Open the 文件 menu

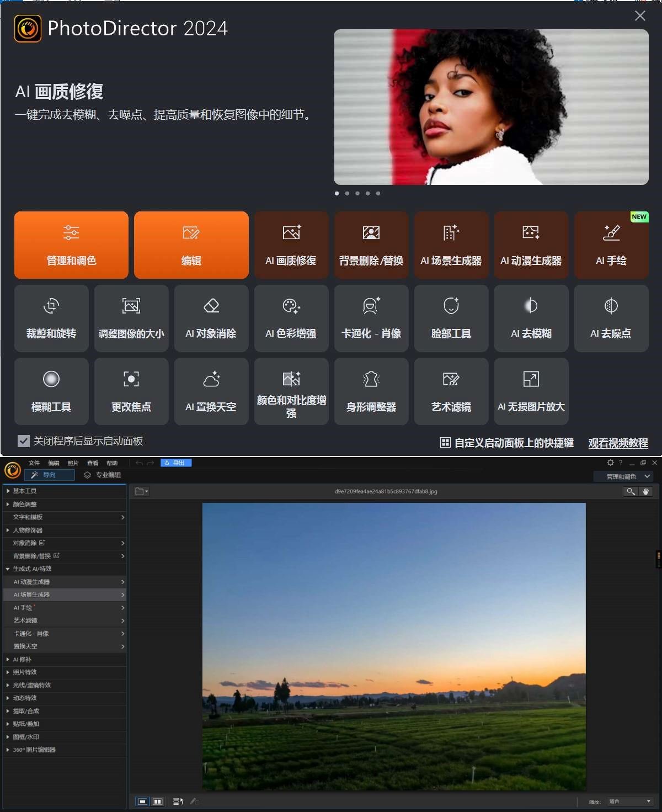coord(34,463)
